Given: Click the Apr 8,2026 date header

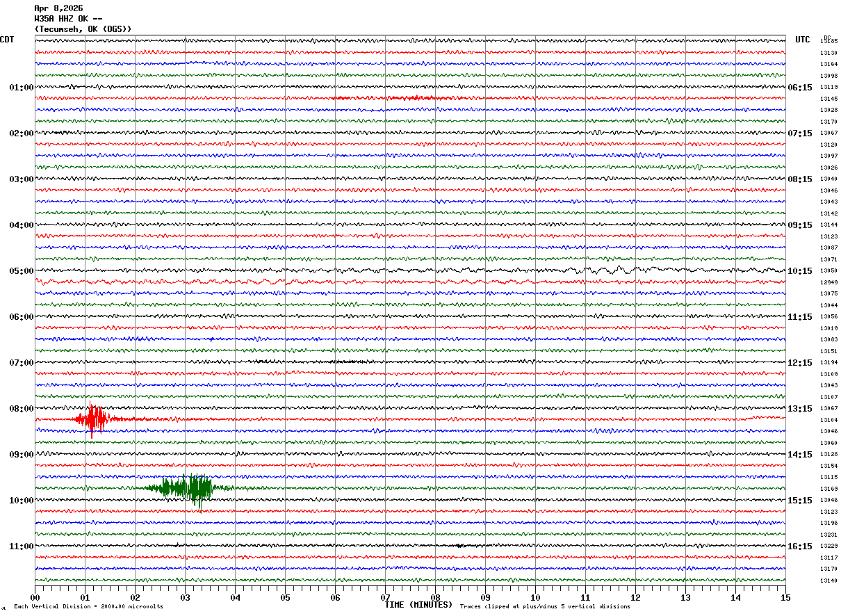Looking at the screenshot, I should 58,8.
